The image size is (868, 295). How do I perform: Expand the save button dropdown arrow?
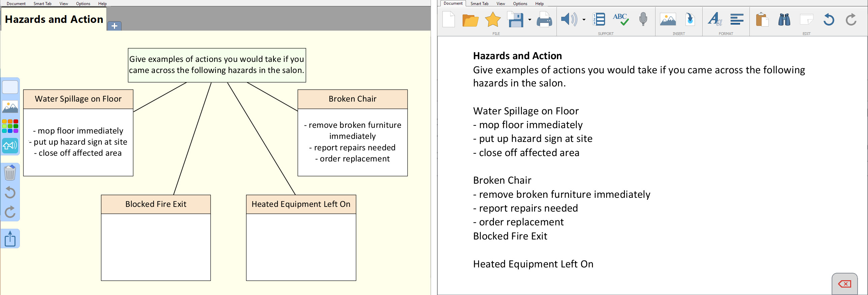point(530,20)
